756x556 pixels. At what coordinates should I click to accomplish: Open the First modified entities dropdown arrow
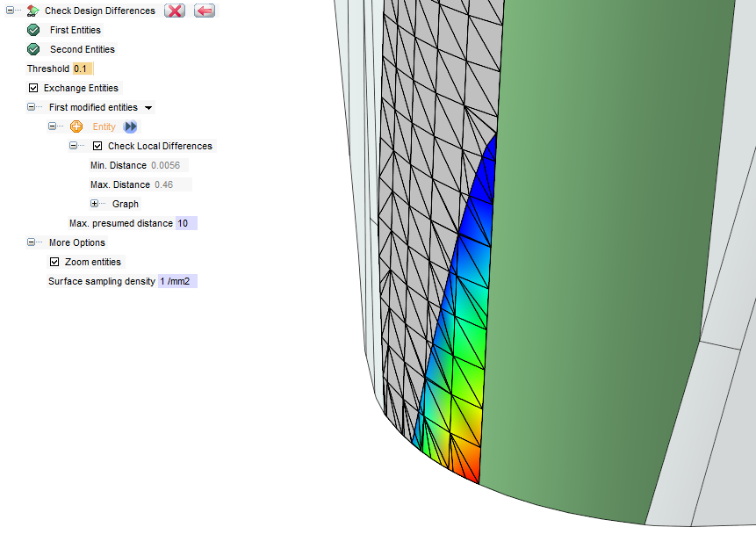[148, 108]
